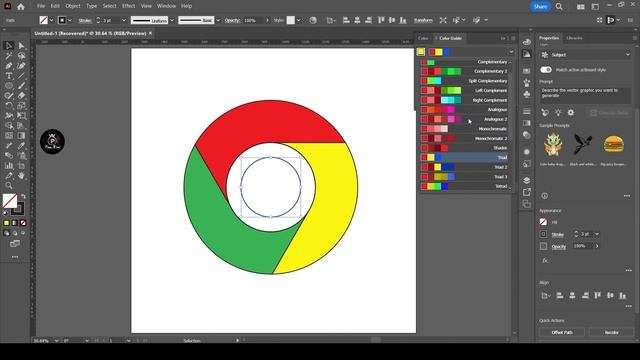Screen dimensions: 640x360
Task: Select the Hand tool
Action: click(x=21, y=176)
